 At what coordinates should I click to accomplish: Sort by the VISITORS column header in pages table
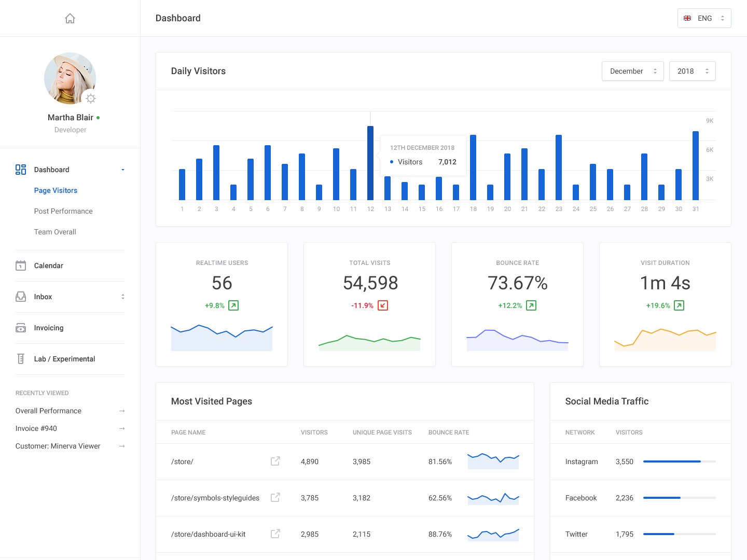(314, 432)
